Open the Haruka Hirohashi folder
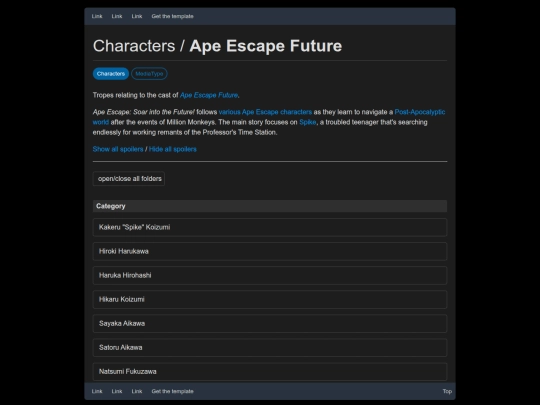The width and height of the screenshot is (540, 405). click(x=270, y=276)
